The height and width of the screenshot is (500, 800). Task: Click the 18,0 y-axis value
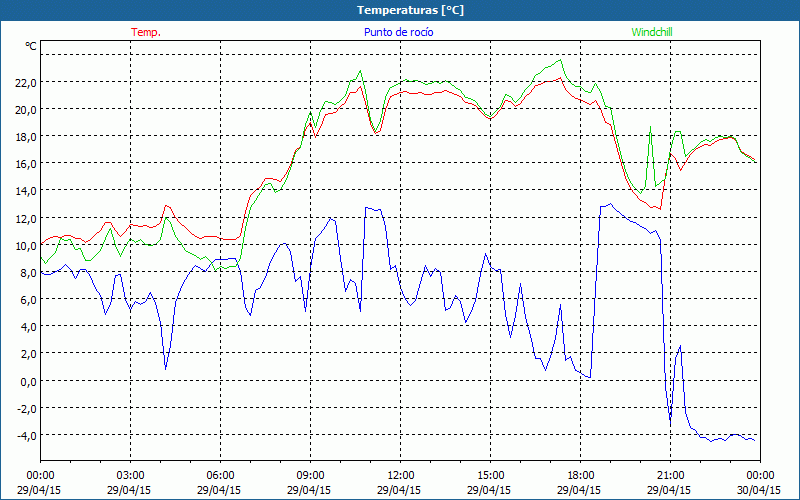pyautogui.click(x=26, y=137)
